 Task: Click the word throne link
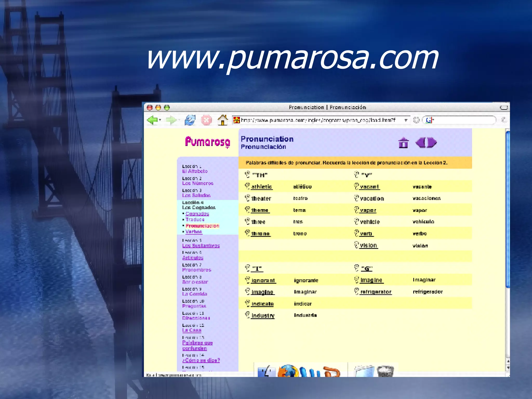pos(261,234)
